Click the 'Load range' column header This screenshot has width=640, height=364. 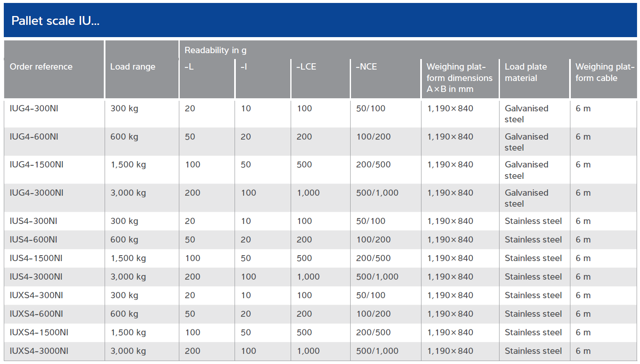(x=132, y=67)
